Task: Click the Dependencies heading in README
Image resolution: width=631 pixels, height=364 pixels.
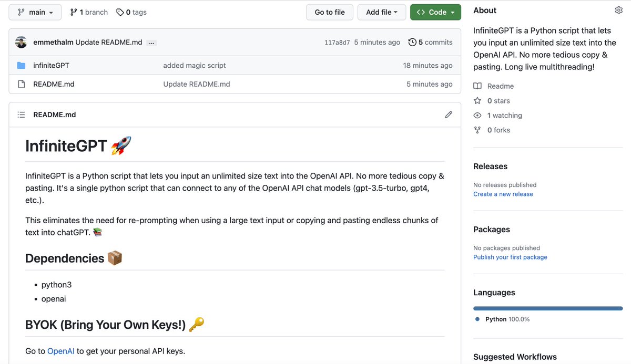Action: coord(74,258)
